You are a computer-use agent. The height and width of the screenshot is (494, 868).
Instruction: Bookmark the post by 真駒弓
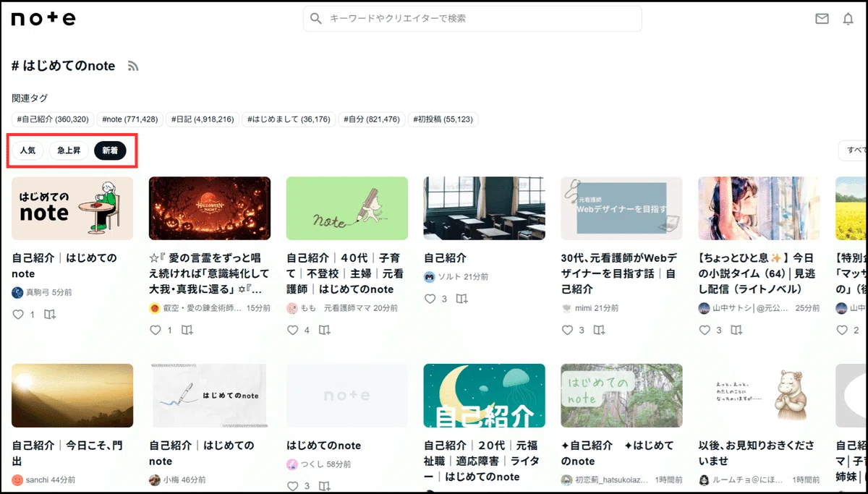coord(50,315)
